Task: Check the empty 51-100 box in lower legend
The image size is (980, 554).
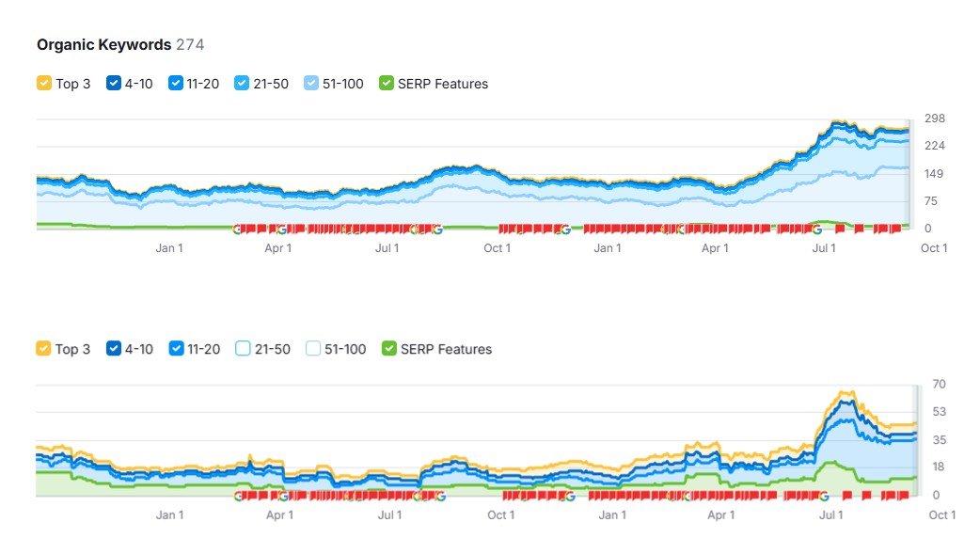Action: (313, 349)
